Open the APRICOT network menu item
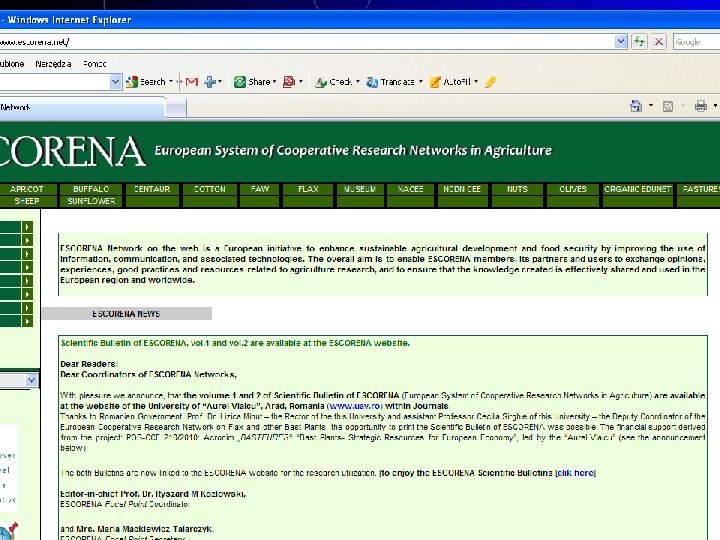The width and height of the screenshot is (720, 540). pos(27,189)
